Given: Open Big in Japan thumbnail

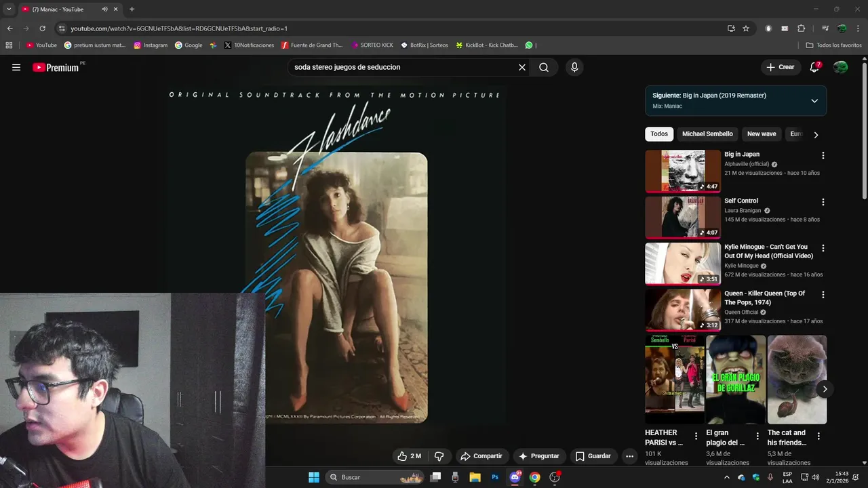Looking at the screenshot, I should coord(682,171).
